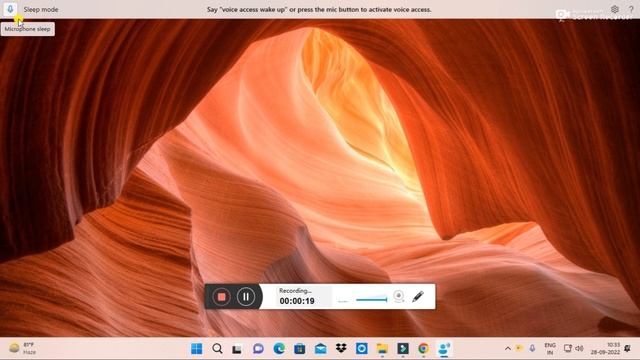
Task: Open the clock and date flyout
Action: [605, 349]
